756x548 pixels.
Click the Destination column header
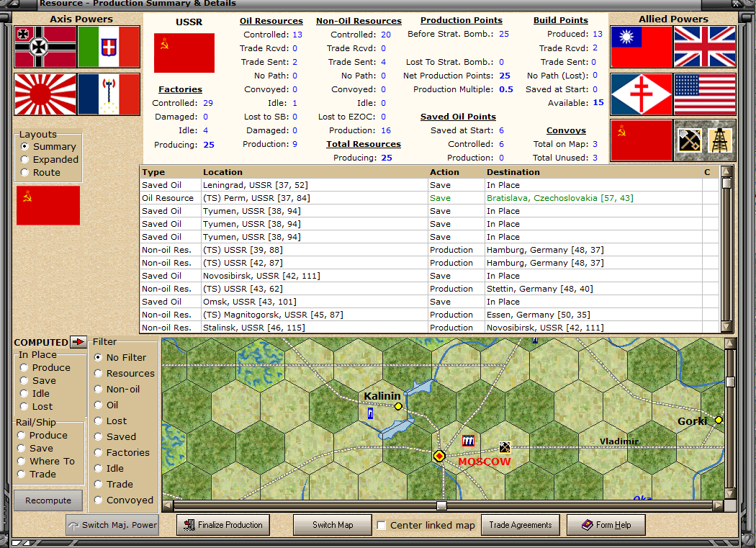[593, 172]
